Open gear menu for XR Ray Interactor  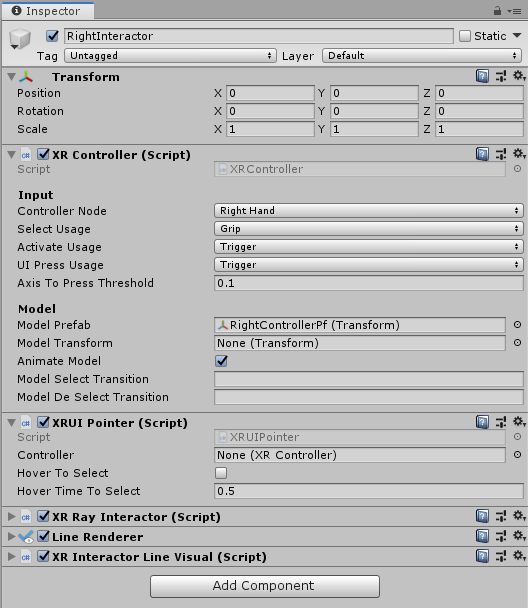click(519, 516)
